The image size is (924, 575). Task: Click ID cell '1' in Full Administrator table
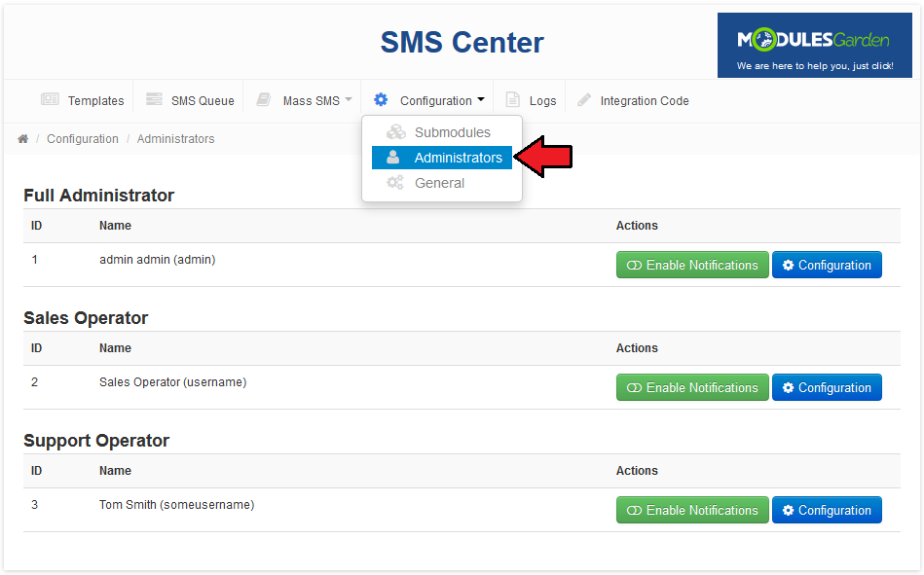tap(35, 260)
